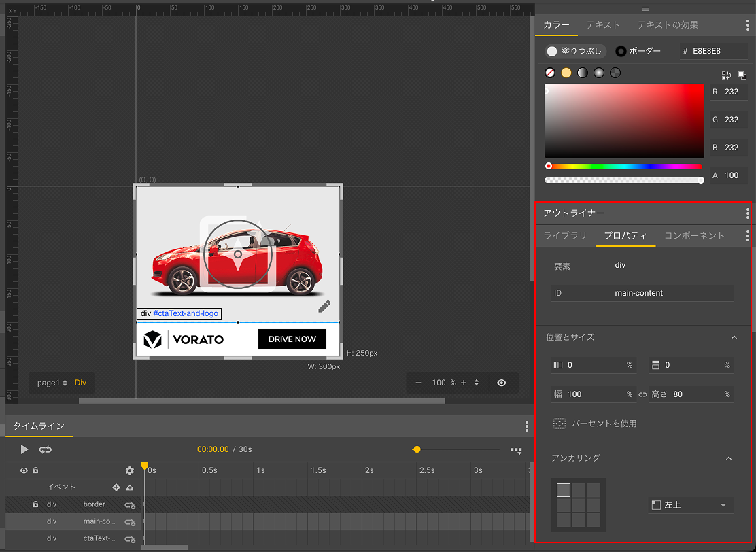Collapse the 位置とサイズ section
This screenshot has width=756, height=552.
[734, 337]
